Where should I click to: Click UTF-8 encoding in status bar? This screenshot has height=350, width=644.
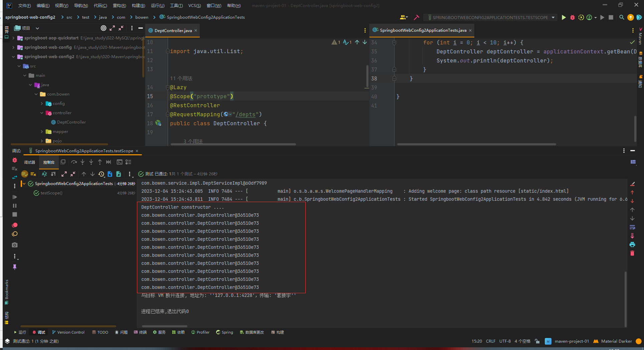pyautogui.click(x=505, y=341)
